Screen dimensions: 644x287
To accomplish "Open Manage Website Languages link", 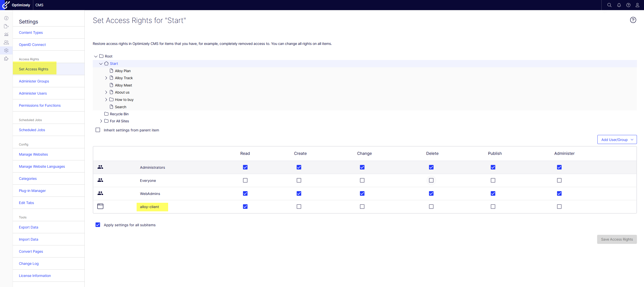I will coord(42,166).
